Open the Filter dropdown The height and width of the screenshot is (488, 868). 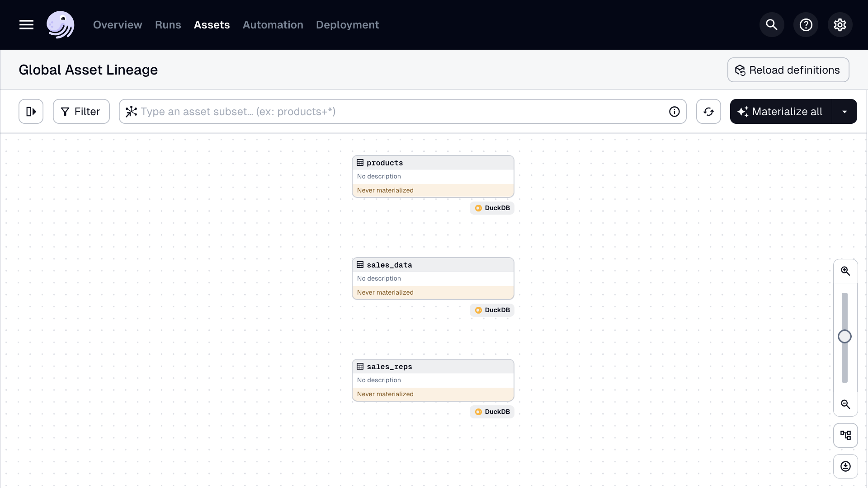coord(81,112)
